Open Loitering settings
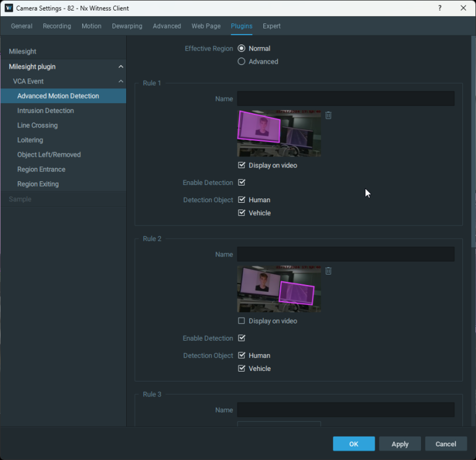The image size is (476, 460). [63, 140]
